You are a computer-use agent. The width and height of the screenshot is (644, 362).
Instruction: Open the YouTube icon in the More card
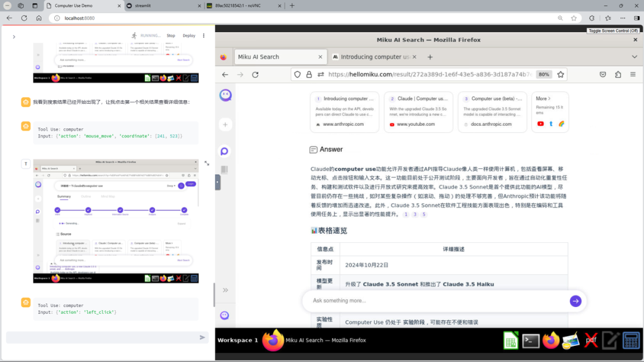pos(541,124)
